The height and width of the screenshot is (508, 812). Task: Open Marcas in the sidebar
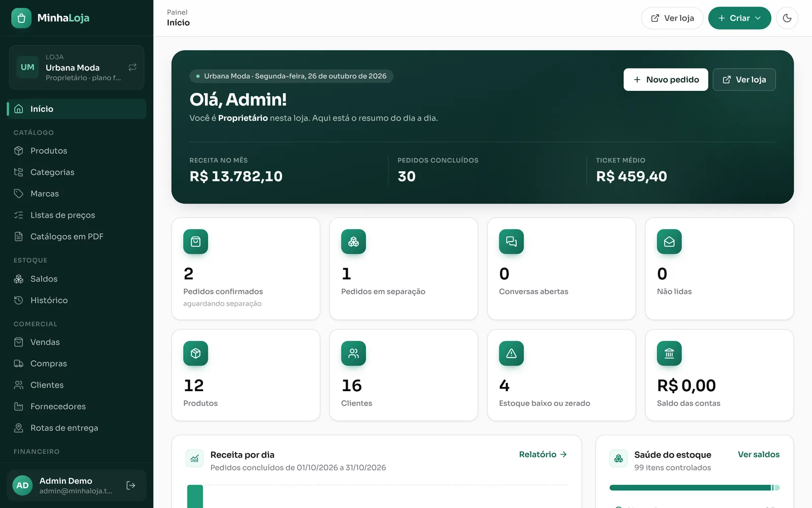77,194
